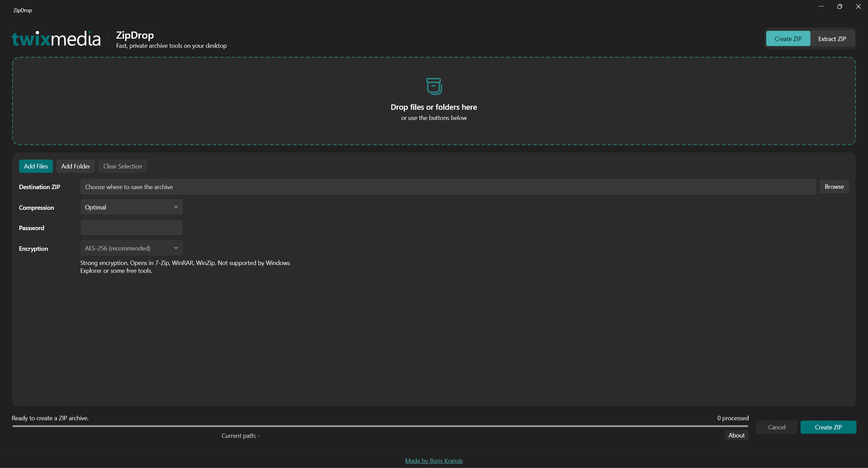
Task: Click the bottom Create ZIP action button
Action: pos(828,427)
